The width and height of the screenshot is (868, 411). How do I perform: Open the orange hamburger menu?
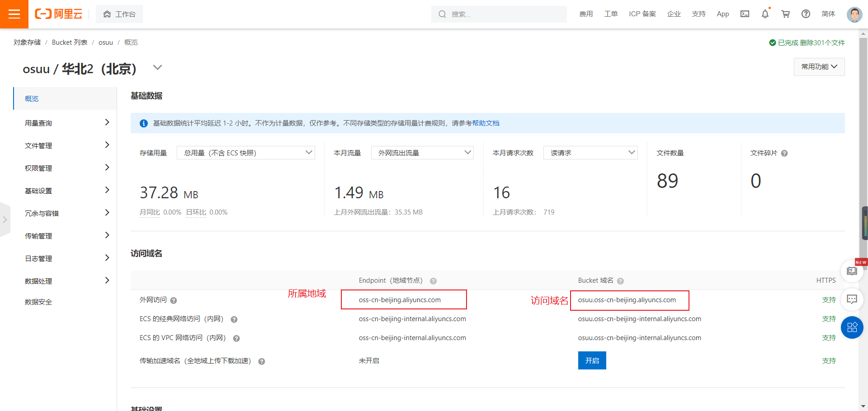(x=14, y=14)
